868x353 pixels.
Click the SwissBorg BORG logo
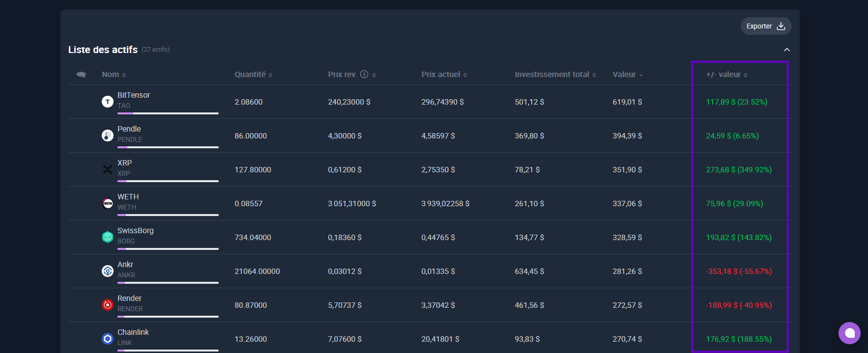(x=107, y=237)
